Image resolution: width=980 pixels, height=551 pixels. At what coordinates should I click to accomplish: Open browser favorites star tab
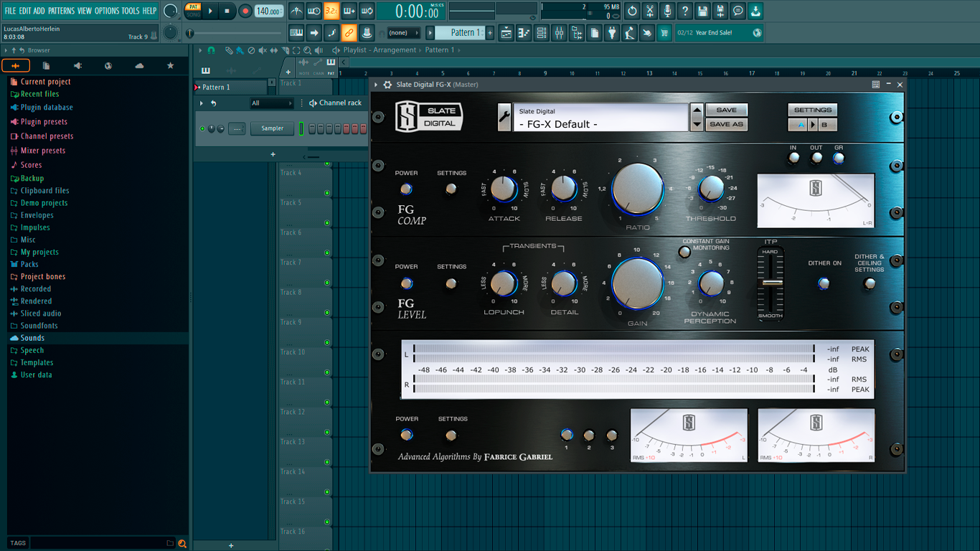(x=170, y=66)
